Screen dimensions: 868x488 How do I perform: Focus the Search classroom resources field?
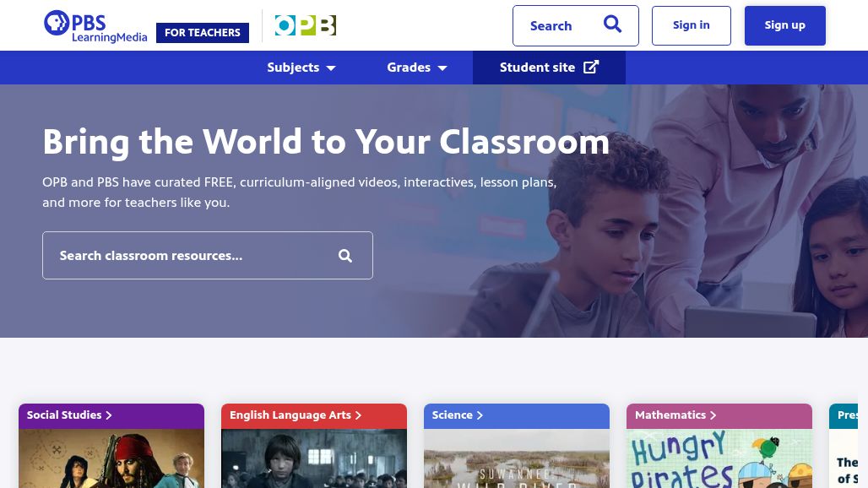(208, 256)
